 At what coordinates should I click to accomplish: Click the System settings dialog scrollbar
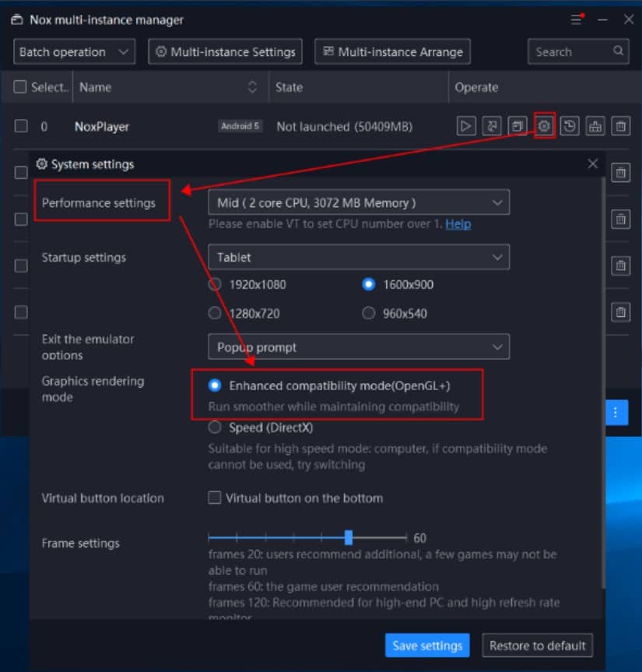pos(603,382)
